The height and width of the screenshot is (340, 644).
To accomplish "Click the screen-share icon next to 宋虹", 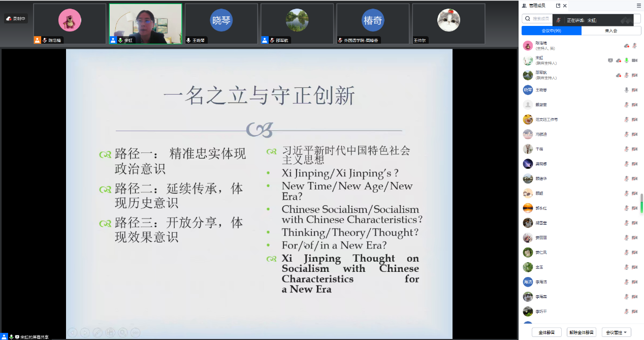I will click(x=610, y=60).
